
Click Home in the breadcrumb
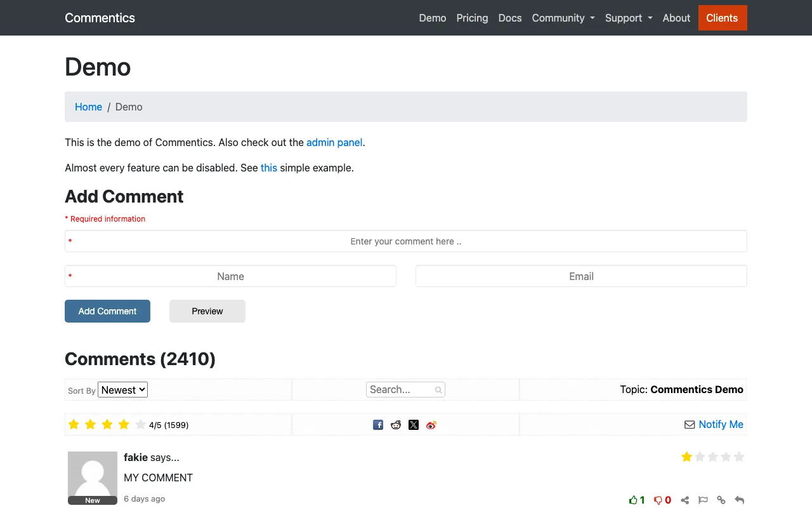[88, 107]
